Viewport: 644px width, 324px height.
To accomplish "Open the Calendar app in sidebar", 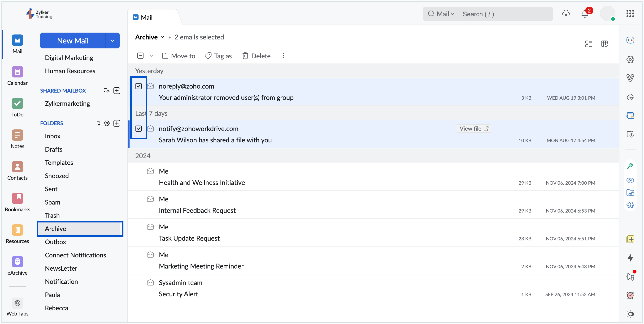I will [x=17, y=76].
